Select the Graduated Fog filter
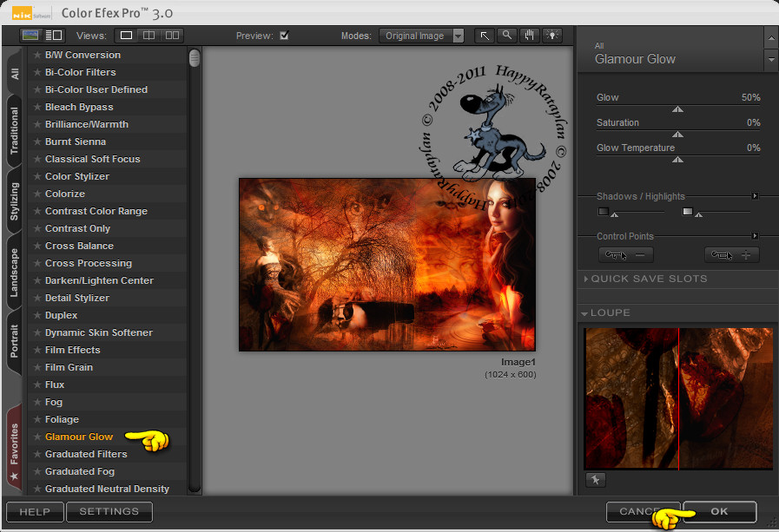 pos(107,471)
